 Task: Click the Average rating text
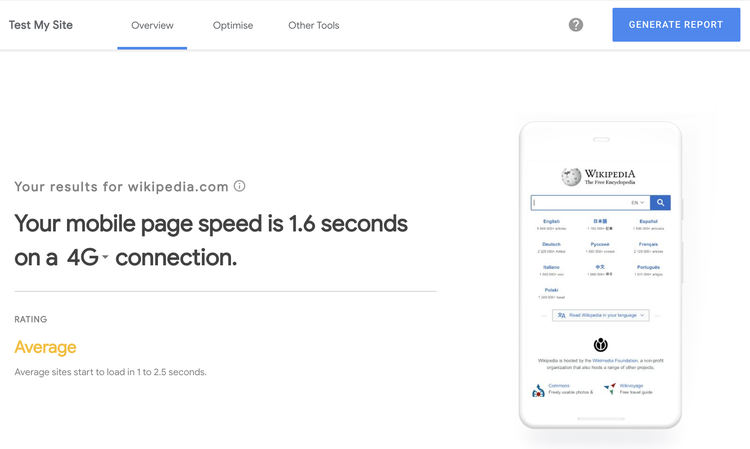click(x=45, y=347)
